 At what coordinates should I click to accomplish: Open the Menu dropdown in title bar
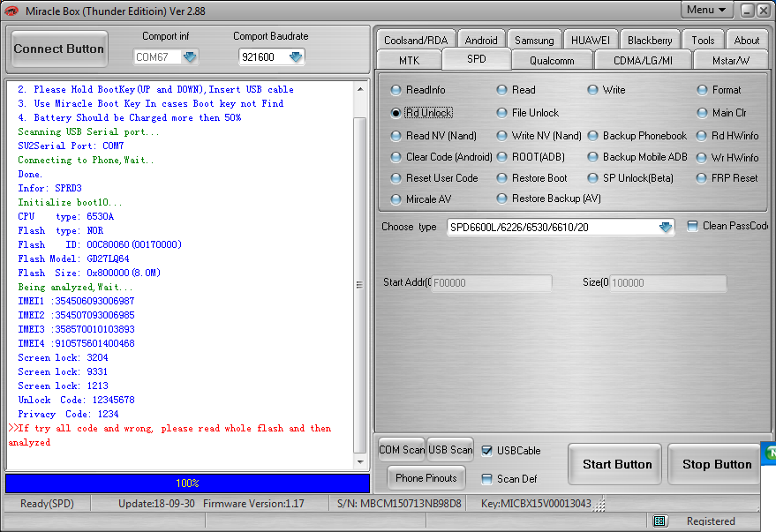tap(705, 10)
